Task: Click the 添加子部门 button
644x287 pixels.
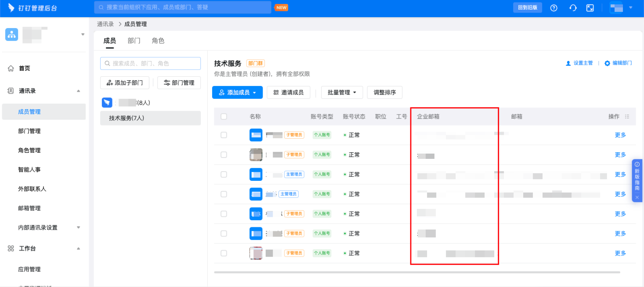Action: 125,83
